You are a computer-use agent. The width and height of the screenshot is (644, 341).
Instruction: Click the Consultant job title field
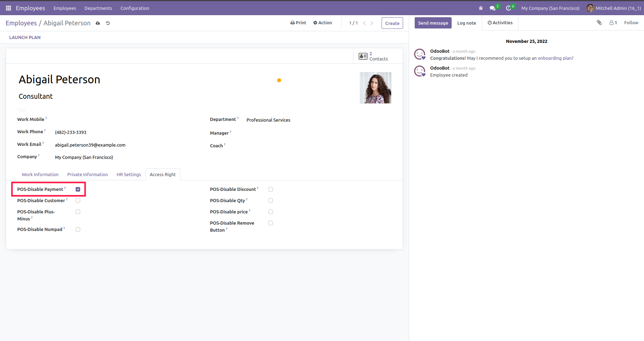click(x=36, y=96)
